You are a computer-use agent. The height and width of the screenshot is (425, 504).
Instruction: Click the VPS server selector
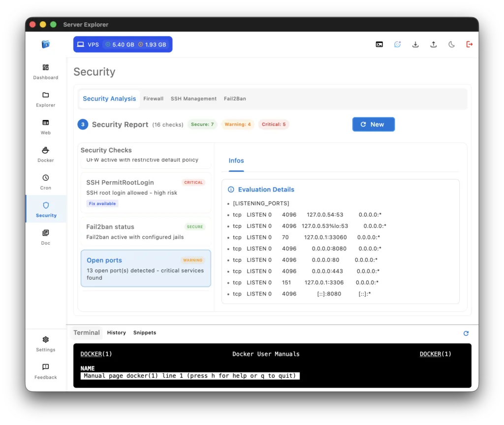(123, 44)
